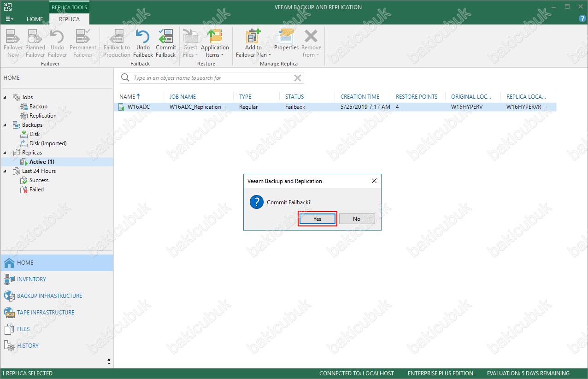Decline Commit Failback with No
The image size is (588, 379).
pyautogui.click(x=357, y=219)
